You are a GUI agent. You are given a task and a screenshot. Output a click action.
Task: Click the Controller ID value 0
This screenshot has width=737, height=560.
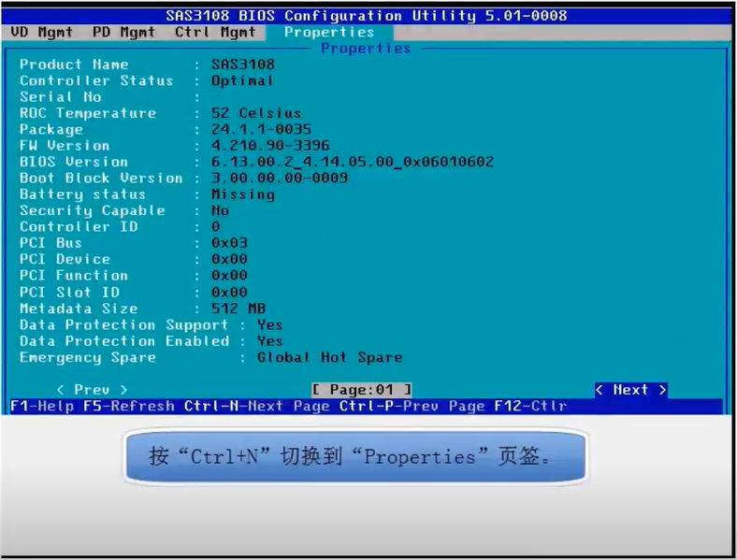click(215, 227)
